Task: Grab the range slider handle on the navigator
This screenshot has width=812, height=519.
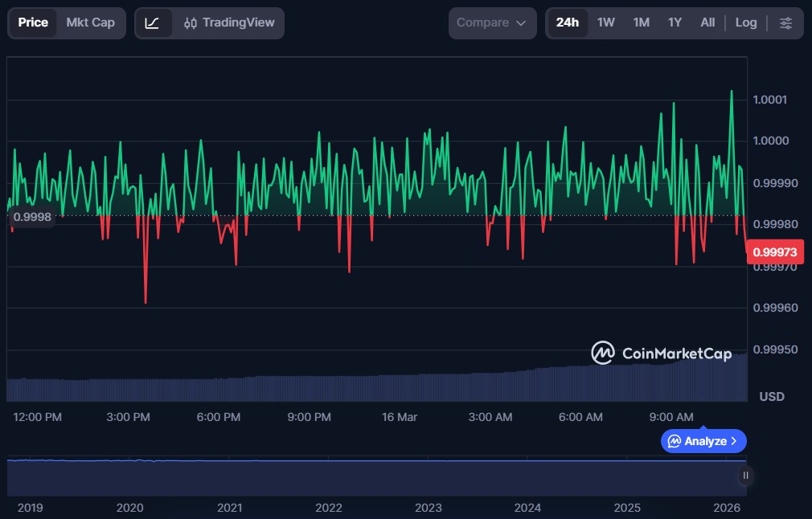Action: point(745,476)
